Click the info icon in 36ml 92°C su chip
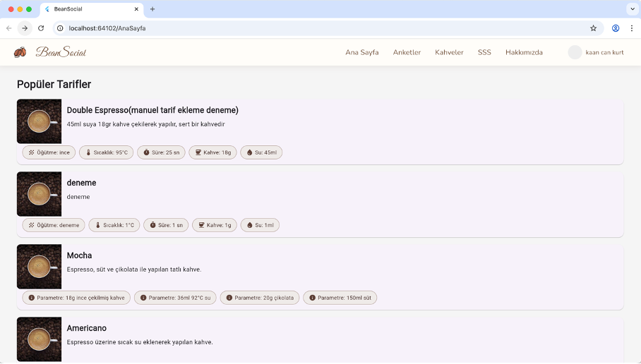This screenshot has width=641, height=364. 143,298
